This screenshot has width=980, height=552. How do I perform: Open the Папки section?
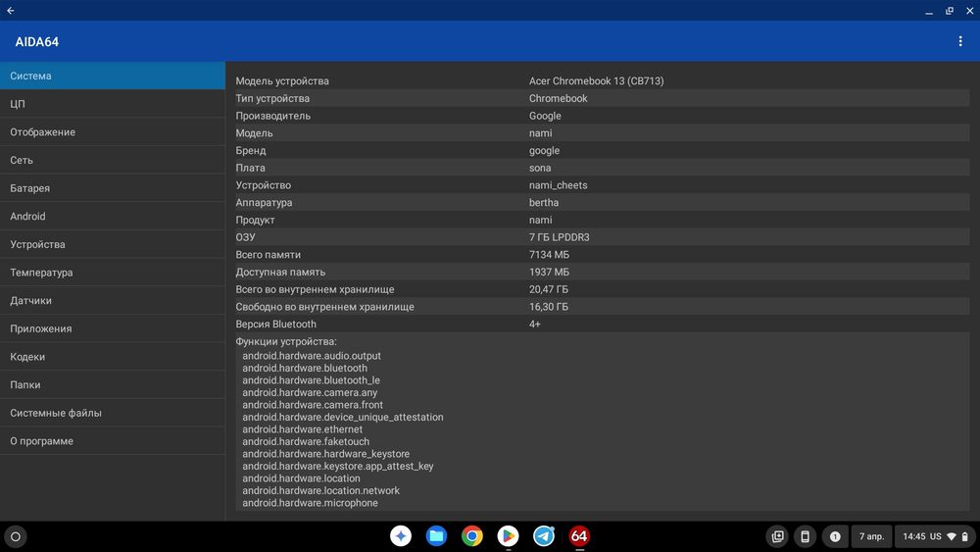113,385
